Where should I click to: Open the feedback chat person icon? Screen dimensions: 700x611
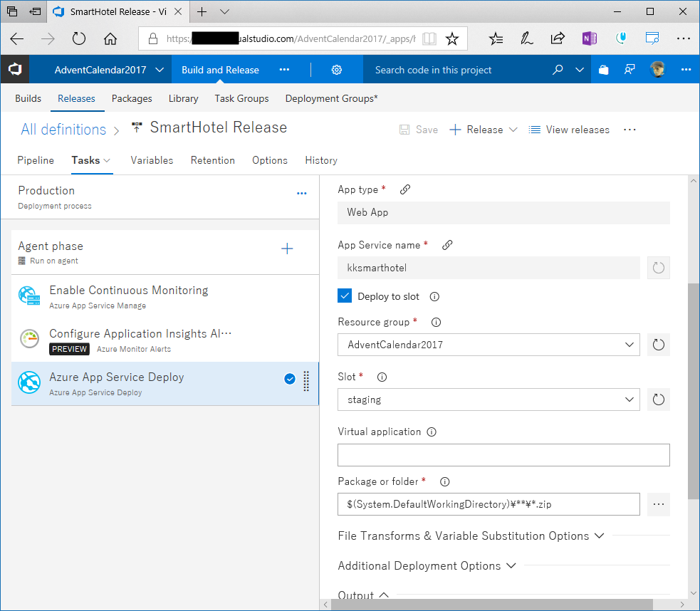(630, 70)
